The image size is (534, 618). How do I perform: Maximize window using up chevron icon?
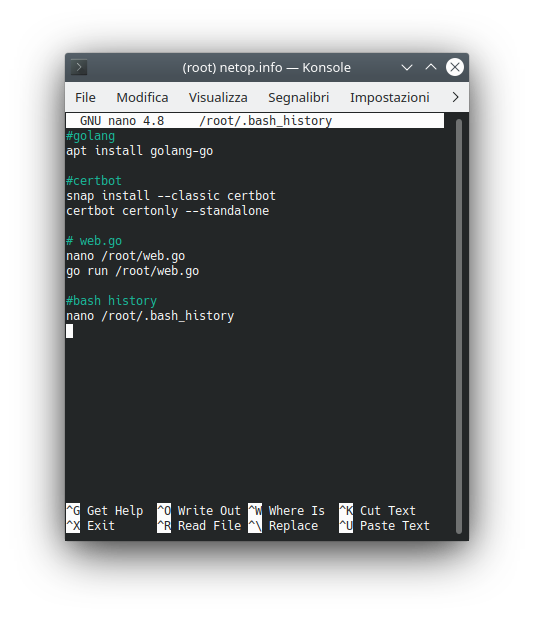click(x=431, y=67)
